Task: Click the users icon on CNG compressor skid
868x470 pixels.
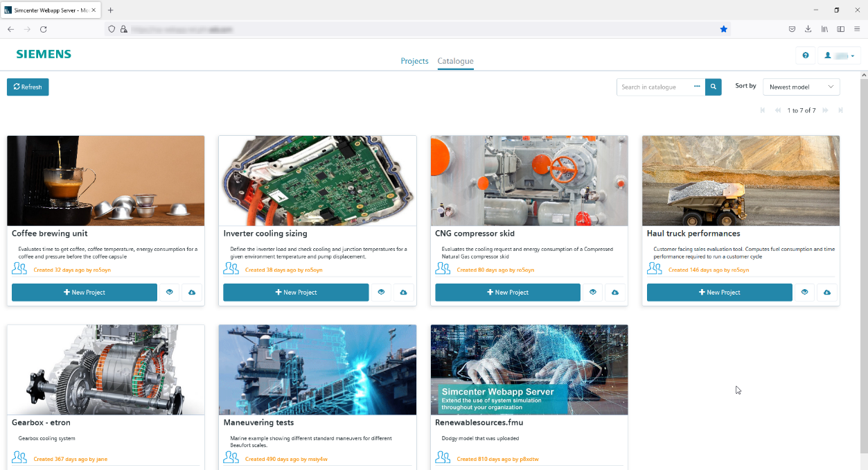Action: coord(443,268)
